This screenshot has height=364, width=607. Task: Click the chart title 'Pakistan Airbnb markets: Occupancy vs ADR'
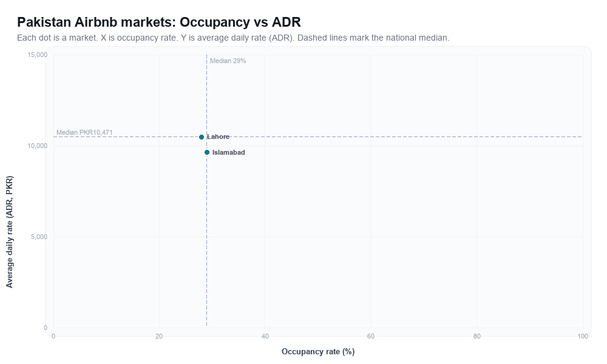pos(158,22)
